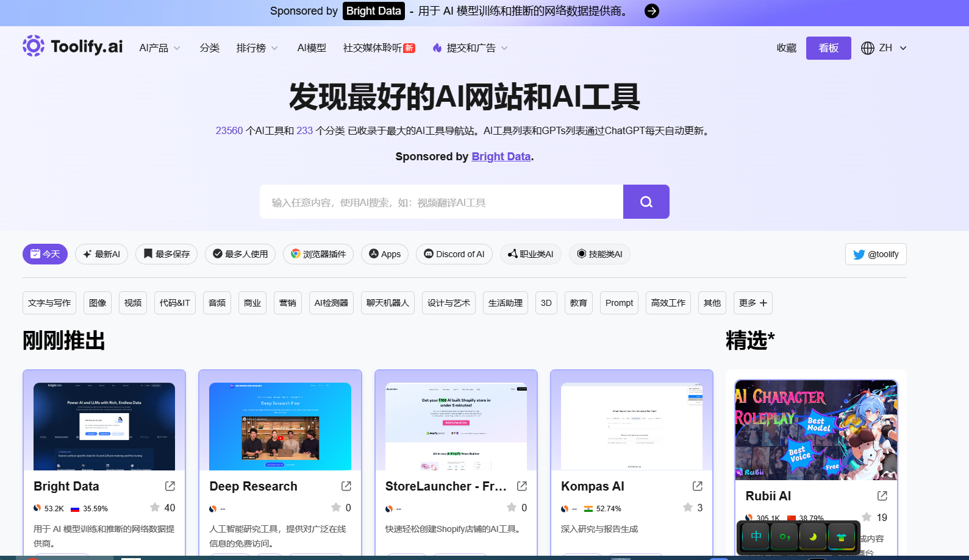Image resolution: width=969 pixels, height=560 pixels.
Task: Click the @toolify Twitter button
Action: click(x=876, y=254)
